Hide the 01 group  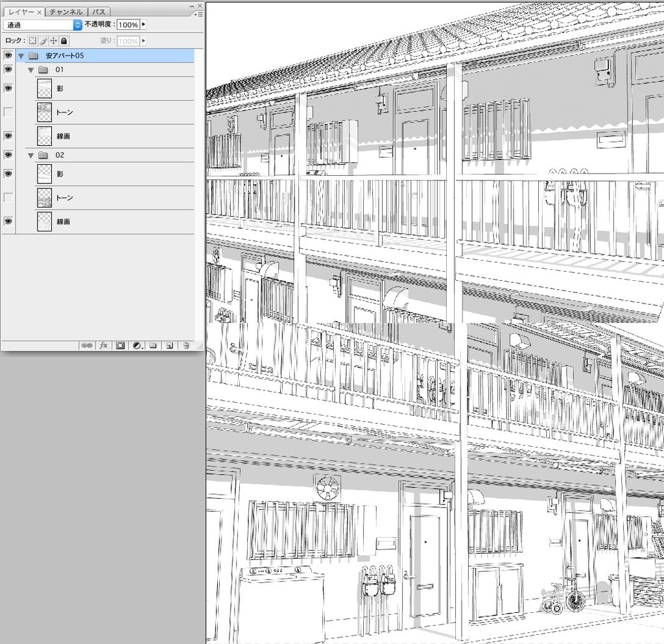tap(8, 69)
